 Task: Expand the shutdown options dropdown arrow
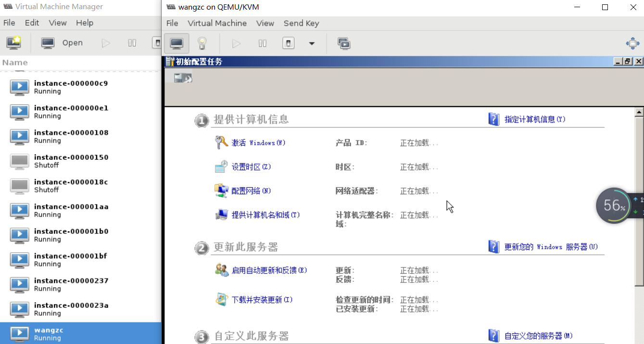(311, 43)
